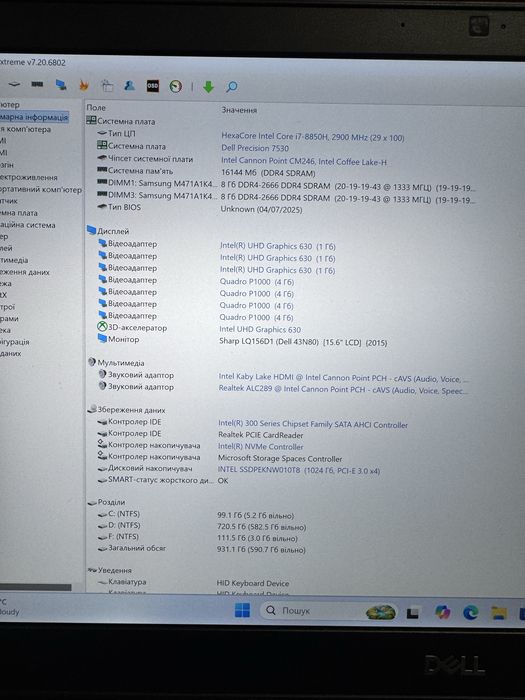Screen dimensions: 525x700
Task: Open Task View on the taskbar
Action: click(x=412, y=612)
